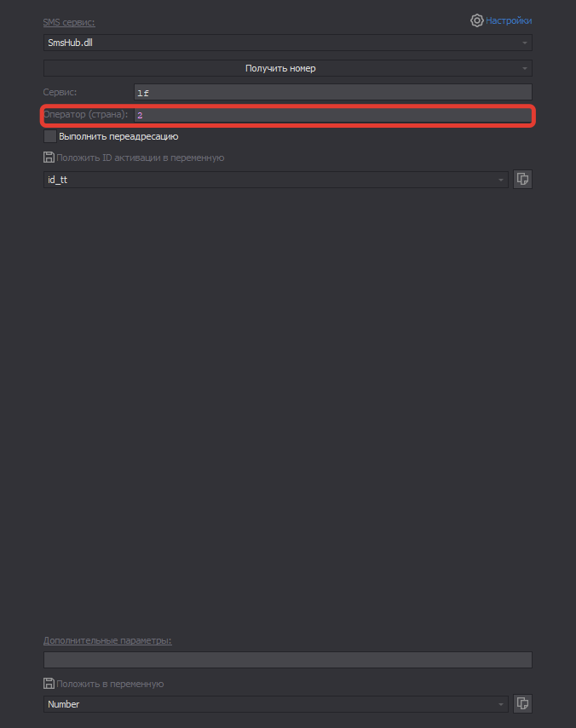The height and width of the screenshot is (728, 576).
Task: Open the Настройки link
Action: 509,20
